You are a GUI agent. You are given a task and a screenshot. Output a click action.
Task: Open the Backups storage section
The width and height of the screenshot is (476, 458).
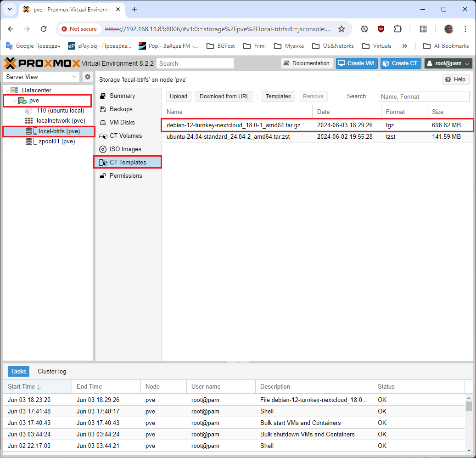(x=121, y=109)
